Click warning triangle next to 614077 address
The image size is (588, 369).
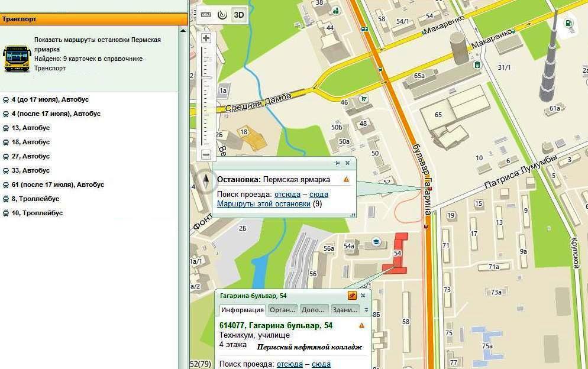click(x=361, y=325)
